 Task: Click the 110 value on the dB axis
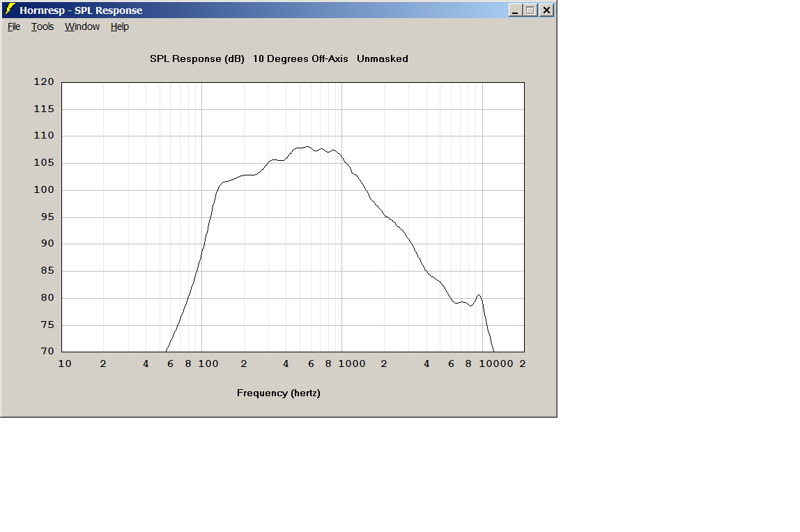tap(44, 135)
